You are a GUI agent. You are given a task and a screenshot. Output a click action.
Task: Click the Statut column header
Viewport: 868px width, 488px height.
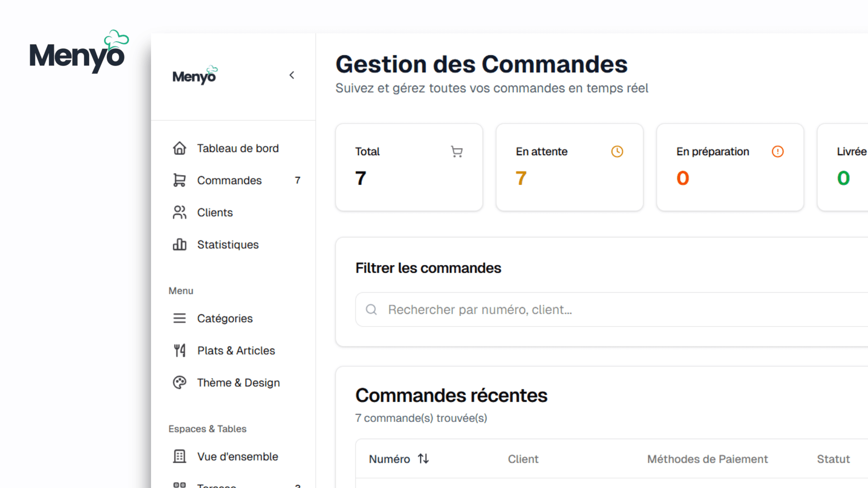tap(833, 459)
